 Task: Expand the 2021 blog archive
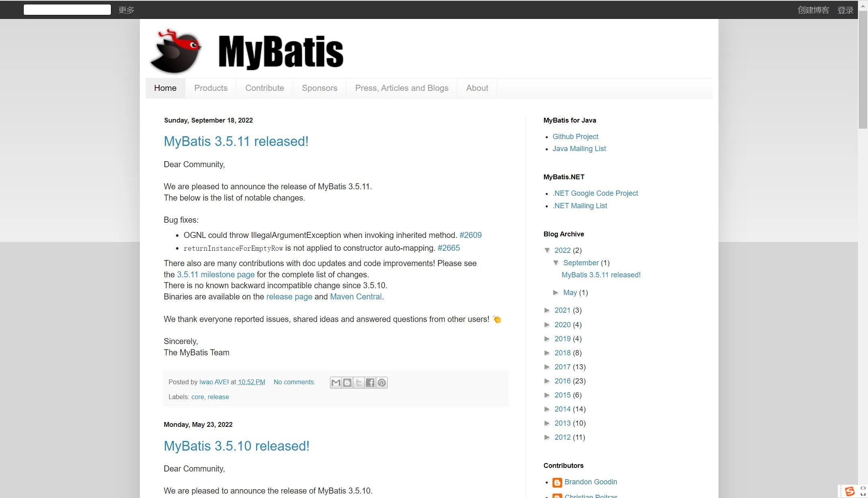[x=547, y=310]
